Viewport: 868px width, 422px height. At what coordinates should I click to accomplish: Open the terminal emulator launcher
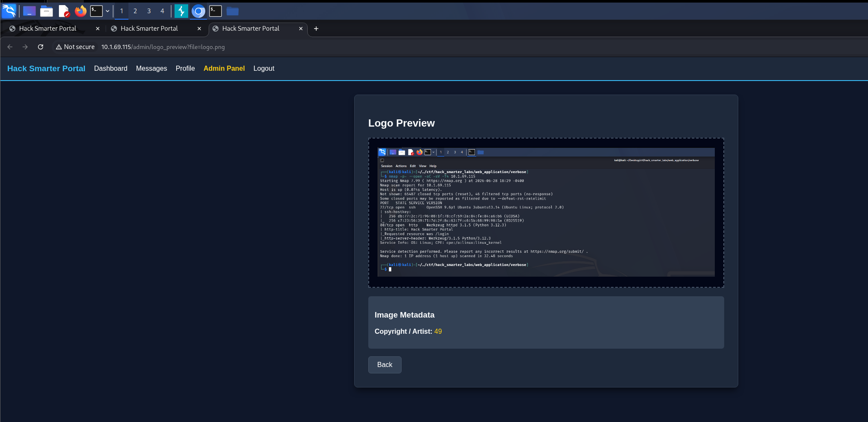[x=96, y=11]
